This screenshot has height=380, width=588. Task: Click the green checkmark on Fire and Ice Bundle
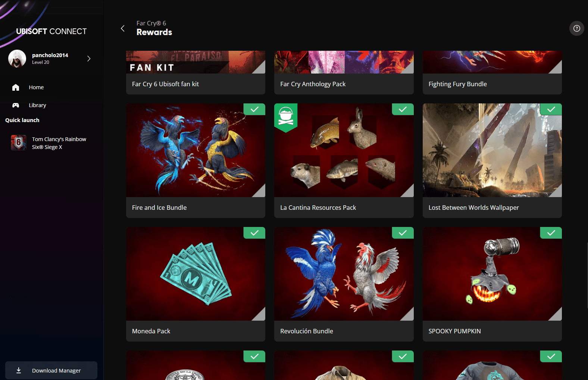pyautogui.click(x=254, y=109)
